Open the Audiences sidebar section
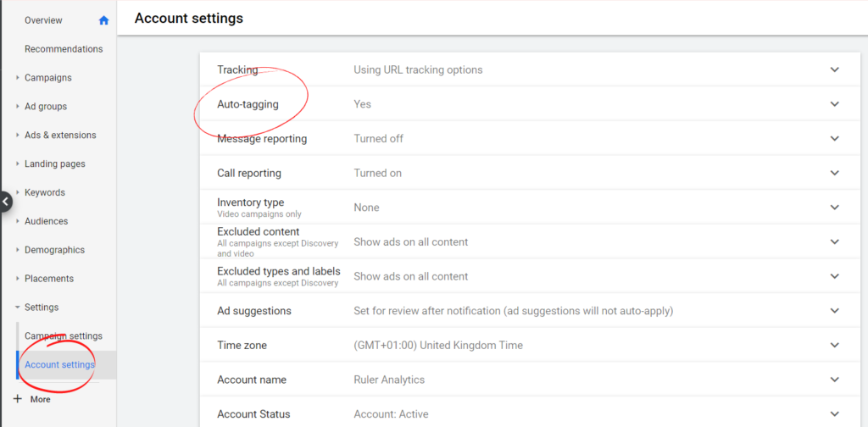 [x=46, y=221]
